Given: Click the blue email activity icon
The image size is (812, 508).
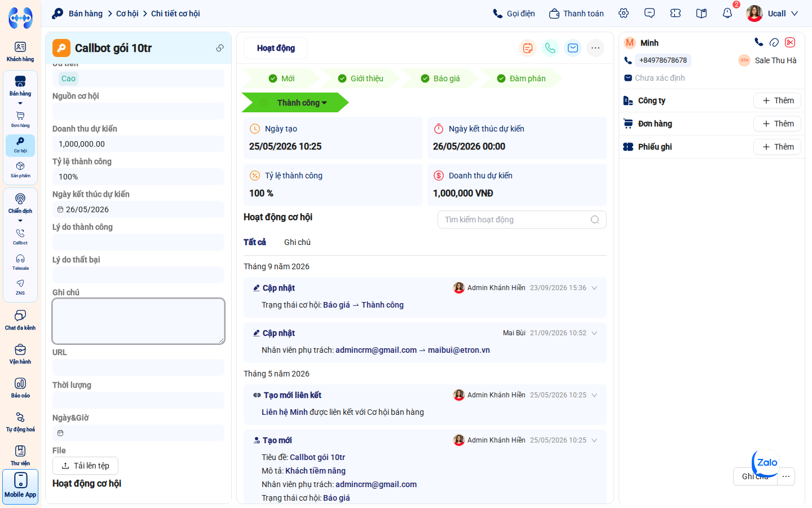Looking at the screenshot, I should [573, 48].
